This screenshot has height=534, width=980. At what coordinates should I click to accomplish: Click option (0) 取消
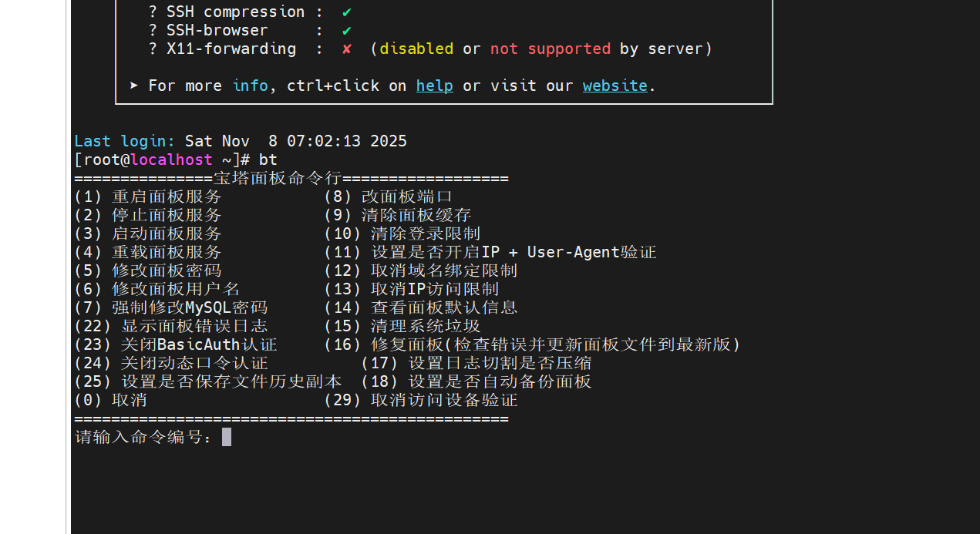(110, 400)
